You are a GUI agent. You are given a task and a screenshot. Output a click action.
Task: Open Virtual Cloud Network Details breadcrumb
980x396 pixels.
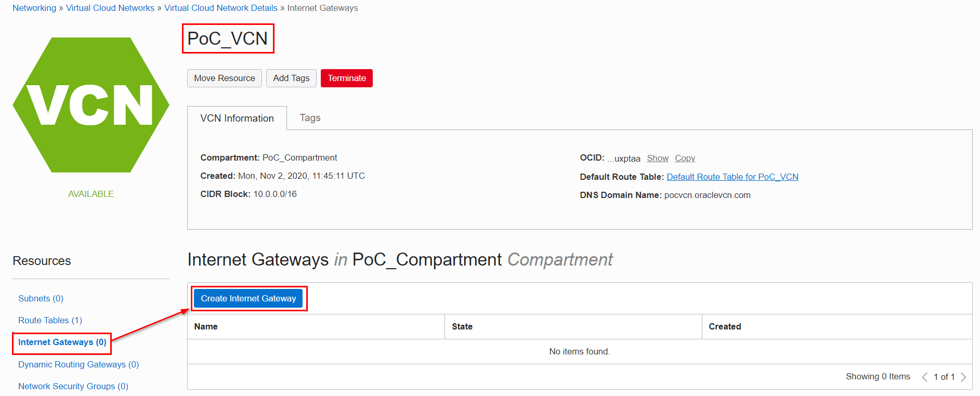[x=221, y=8]
